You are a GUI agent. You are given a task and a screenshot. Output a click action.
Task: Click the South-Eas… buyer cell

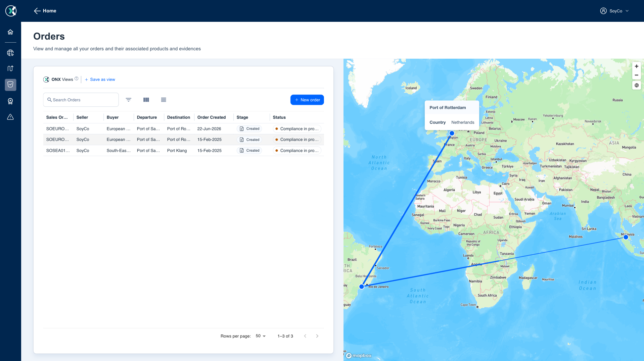pos(119,151)
